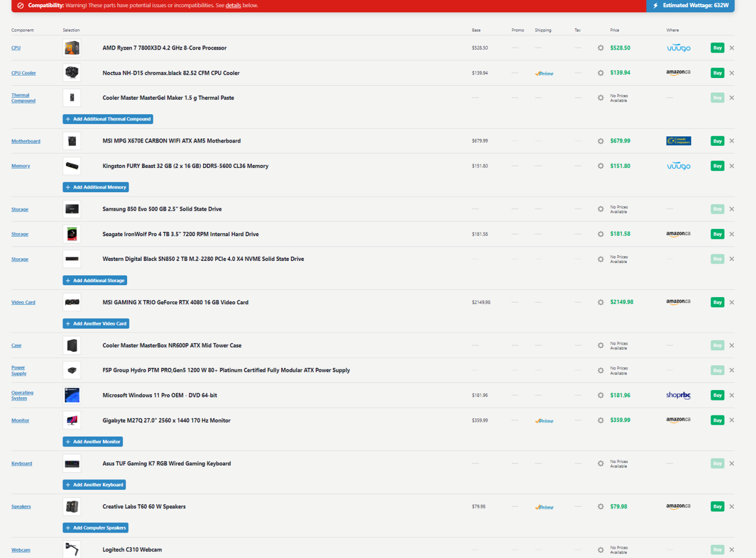Viewport: 756px width, 558px height.
Task: Click the vuugo merchant logo for the CPU
Action: click(x=678, y=48)
